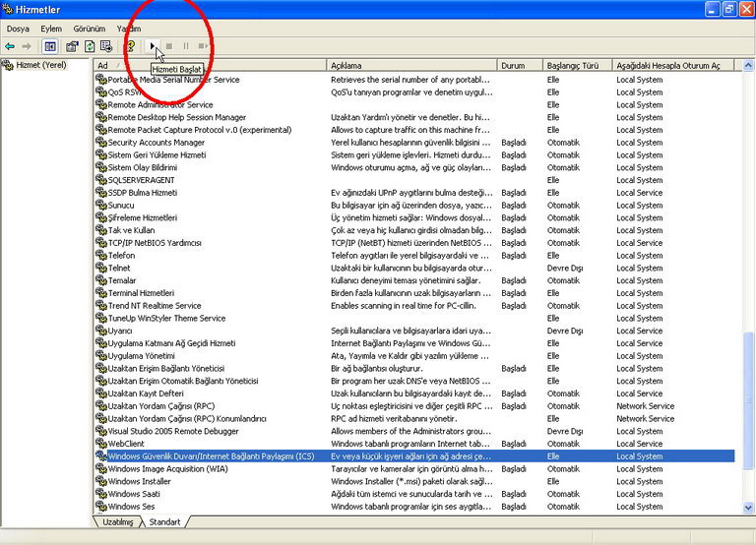This screenshot has height=545, width=756.
Task: Click the gear icon beside Sunucu
Action: 100,205
